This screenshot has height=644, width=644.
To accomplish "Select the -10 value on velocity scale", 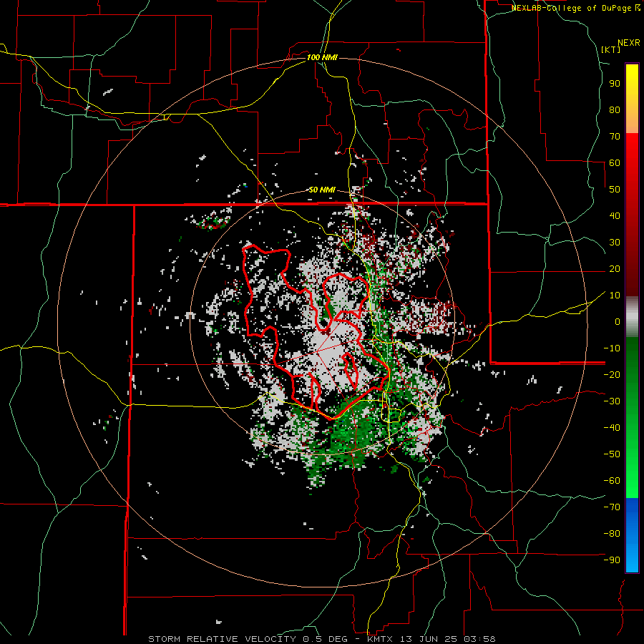I will pyautogui.click(x=612, y=348).
